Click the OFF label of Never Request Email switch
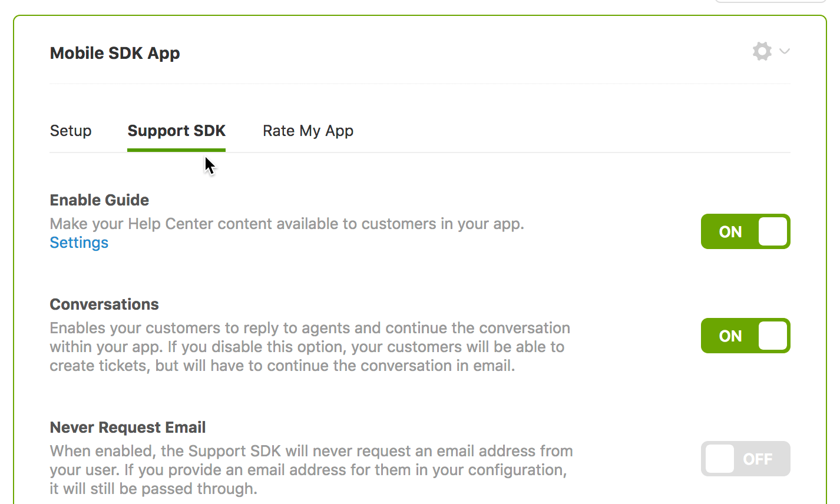840x504 pixels. click(x=759, y=459)
